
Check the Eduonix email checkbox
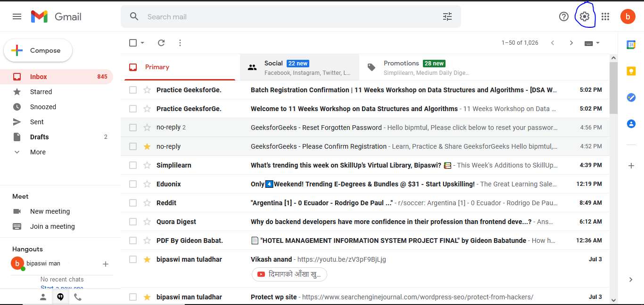point(133,184)
